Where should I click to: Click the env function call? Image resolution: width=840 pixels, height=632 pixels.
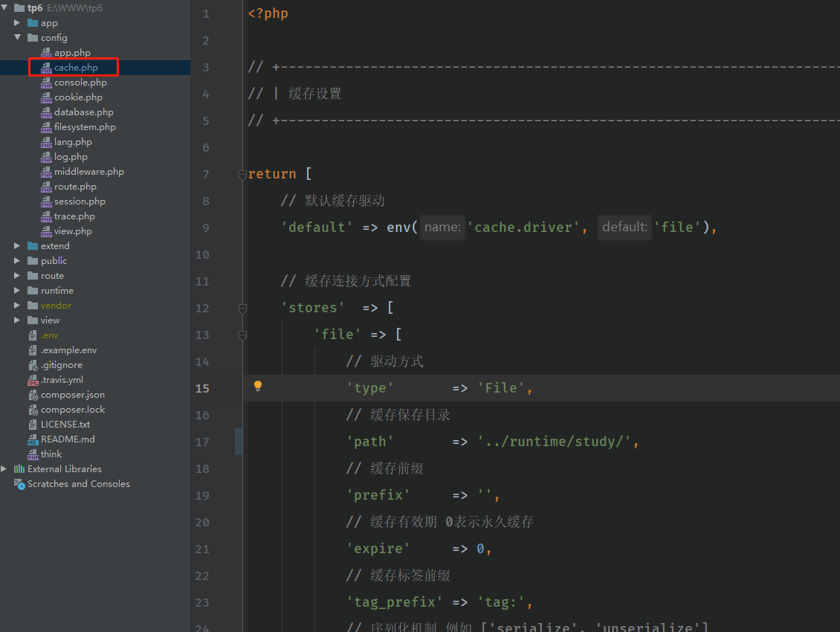pyautogui.click(x=398, y=228)
